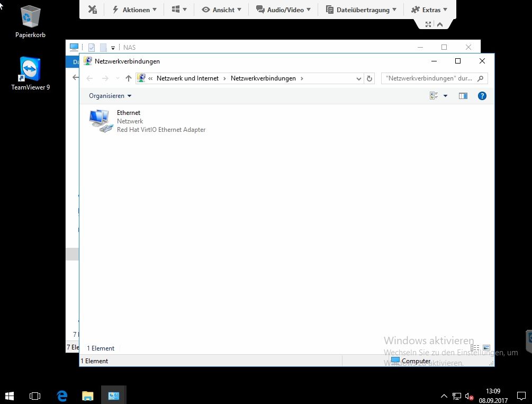The image size is (532, 404).
Task: Toggle the preview pane button
Action: (x=463, y=96)
